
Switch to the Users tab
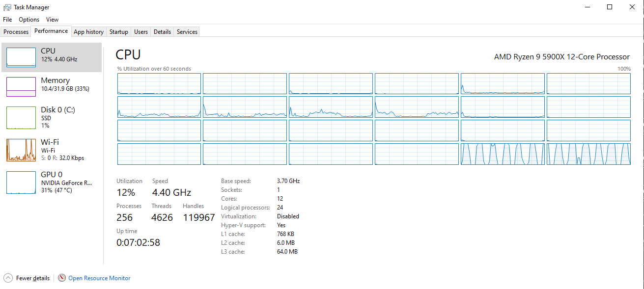141,32
